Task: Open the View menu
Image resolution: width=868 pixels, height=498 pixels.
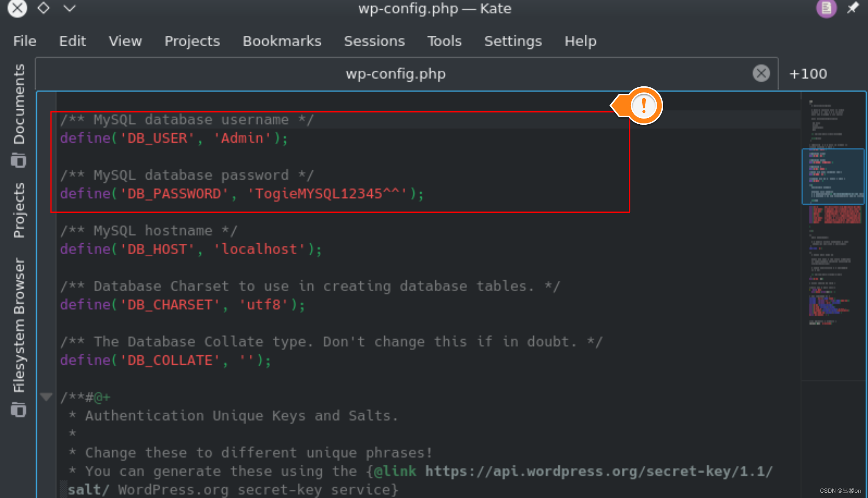Action: coord(125,41)
